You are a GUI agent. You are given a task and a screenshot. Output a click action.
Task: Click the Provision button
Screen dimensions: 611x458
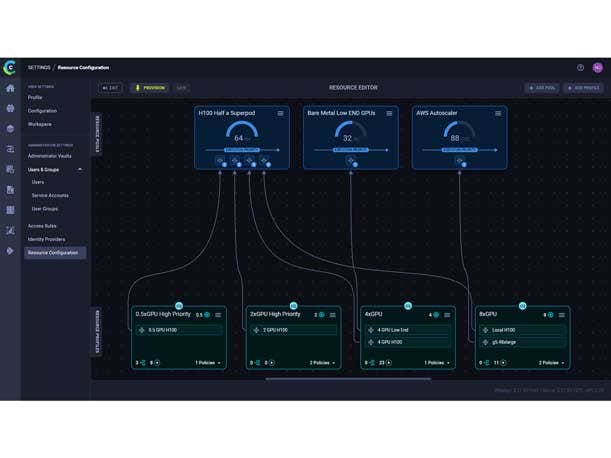pyautogui.click(x=149, y=88)
